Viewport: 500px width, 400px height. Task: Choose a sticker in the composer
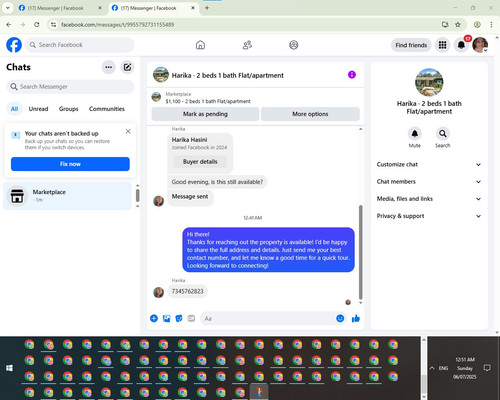pos(179,318)
